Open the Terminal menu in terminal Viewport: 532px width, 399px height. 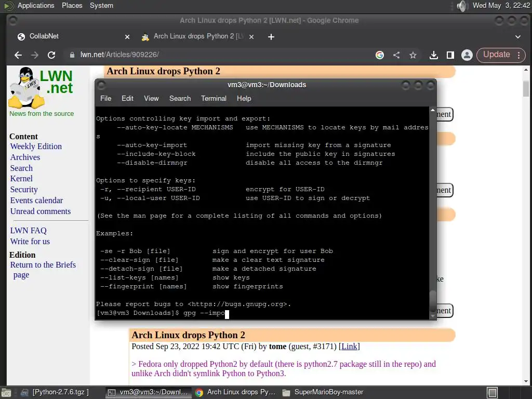(214, 98)
